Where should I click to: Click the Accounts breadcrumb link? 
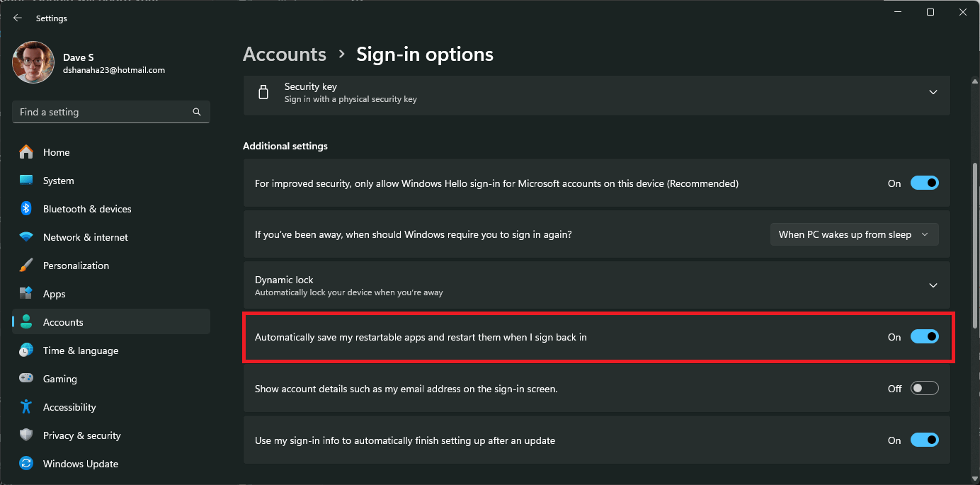285,55
